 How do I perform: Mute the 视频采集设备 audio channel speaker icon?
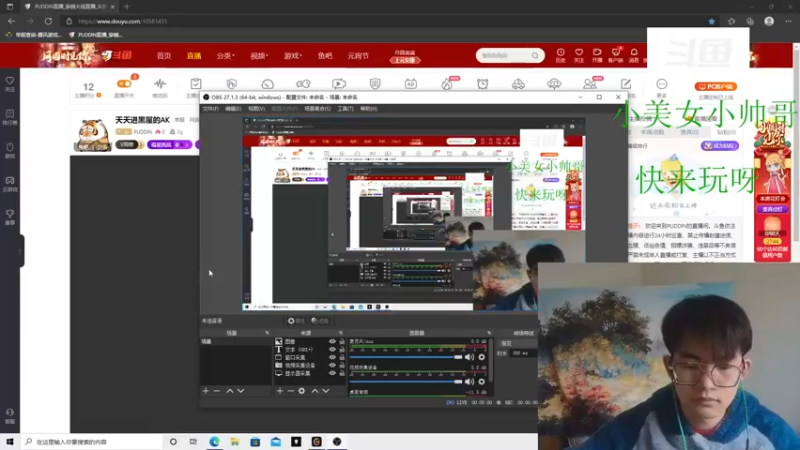pyautogui.click(x=469, y=382)
